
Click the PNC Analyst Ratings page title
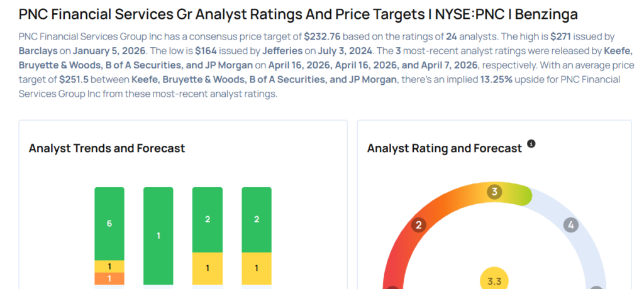point(299,14)
